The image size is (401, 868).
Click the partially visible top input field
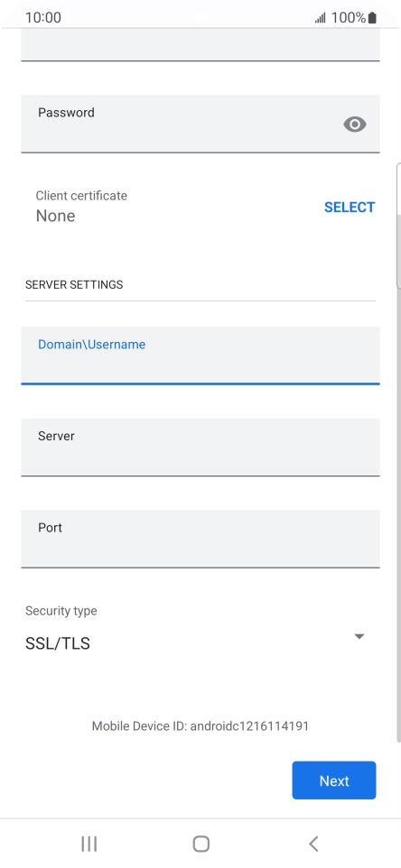pyautogui.click(x=200, y=44)
